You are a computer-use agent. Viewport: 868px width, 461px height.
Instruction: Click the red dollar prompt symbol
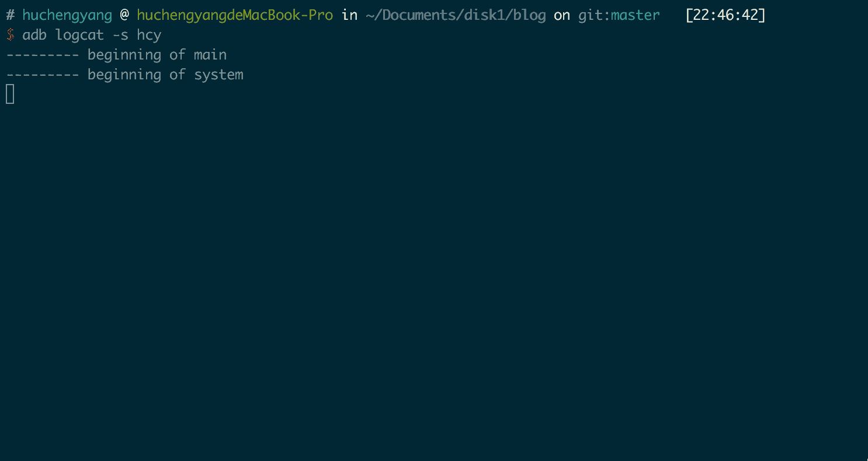10,35
